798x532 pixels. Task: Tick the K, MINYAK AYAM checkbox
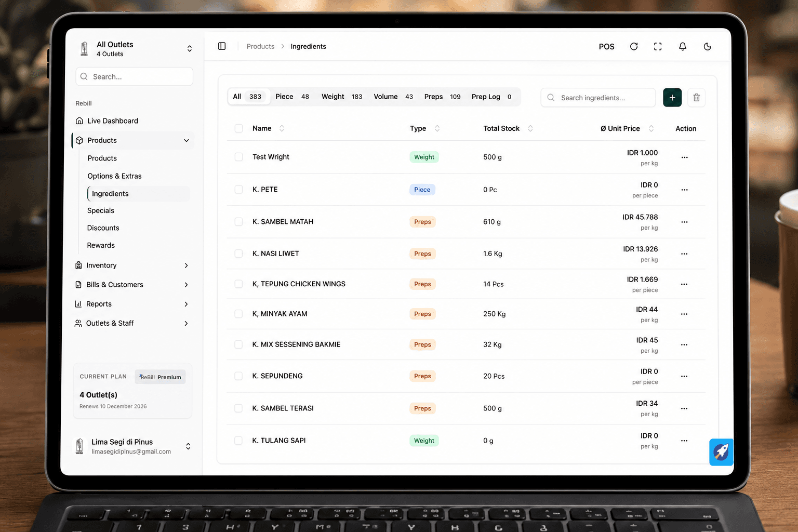click(238, 314)
